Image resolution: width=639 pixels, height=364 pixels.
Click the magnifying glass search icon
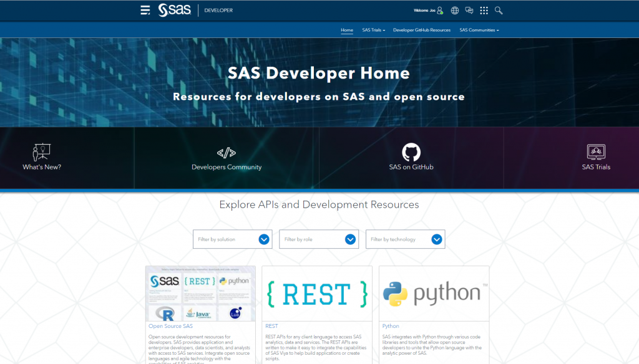(x=499, y=11)
